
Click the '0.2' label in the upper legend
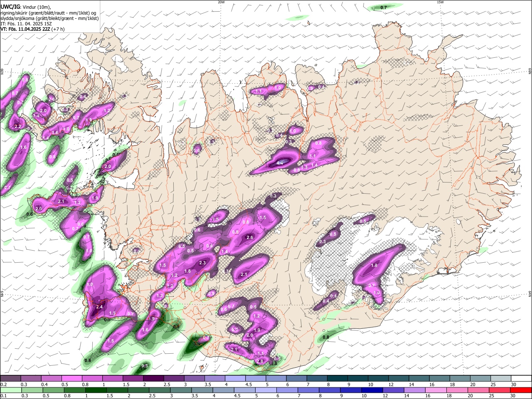(3, 384)
